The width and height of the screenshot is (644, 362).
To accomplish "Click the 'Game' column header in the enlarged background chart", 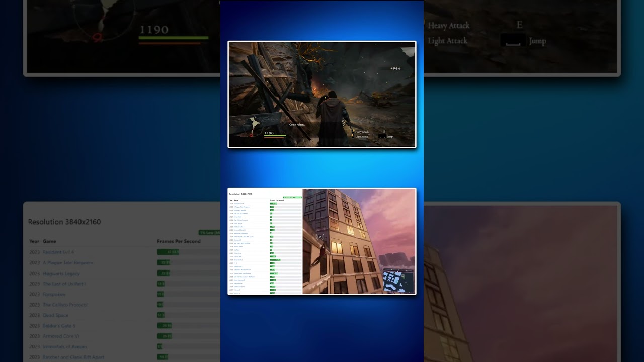I will 49,241.
